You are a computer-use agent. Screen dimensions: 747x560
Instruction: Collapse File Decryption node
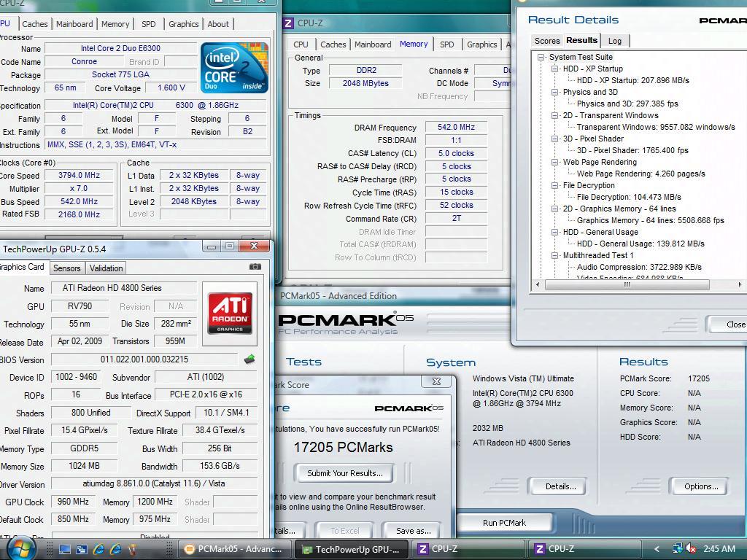coord(554,185)
